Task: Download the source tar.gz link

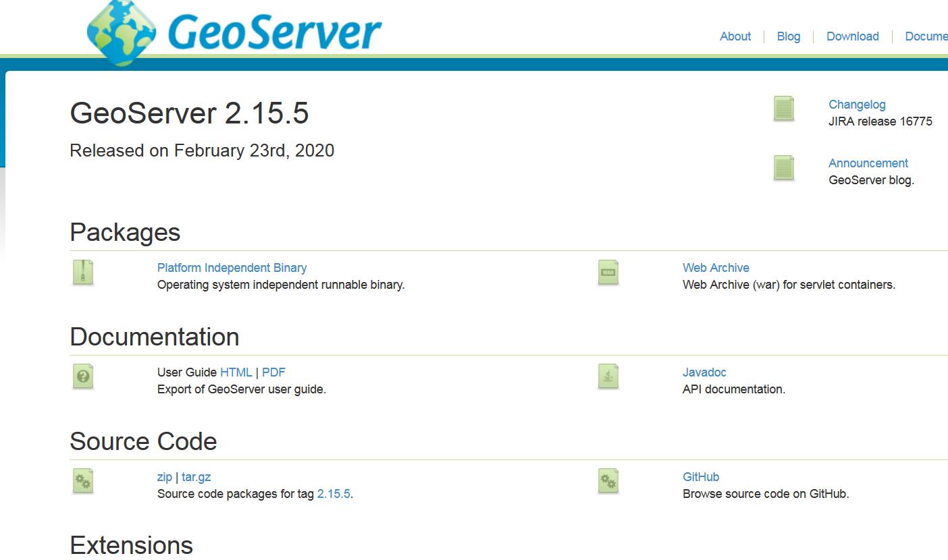Action: (x=196, y=477)
